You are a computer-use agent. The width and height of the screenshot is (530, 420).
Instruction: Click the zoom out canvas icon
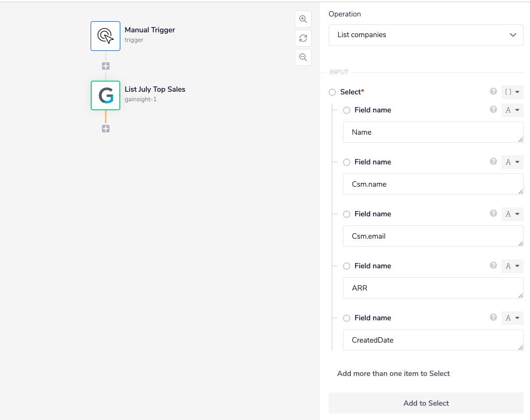pyautogui.click(x=303, y=57)
